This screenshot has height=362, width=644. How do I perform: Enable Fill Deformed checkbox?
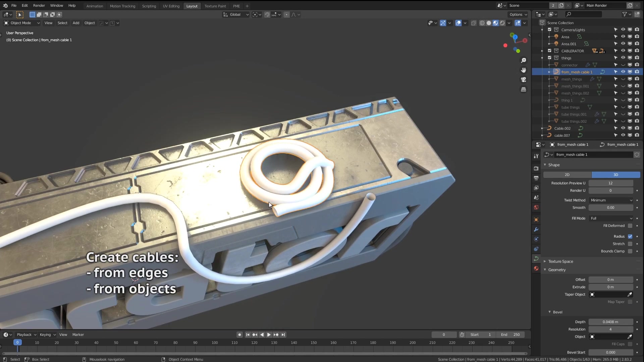[x=629, y=226]
